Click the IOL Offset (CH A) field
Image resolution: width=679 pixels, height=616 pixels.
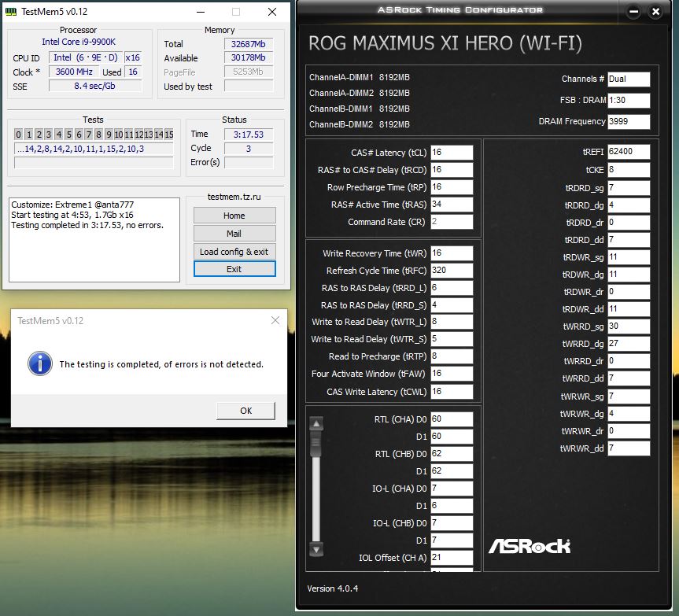pos(452,558)
